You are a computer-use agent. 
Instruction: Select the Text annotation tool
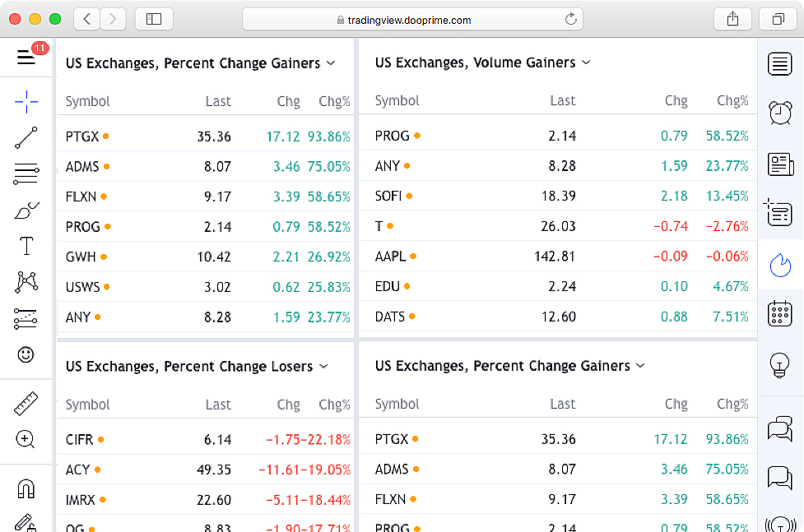[26, 246]
